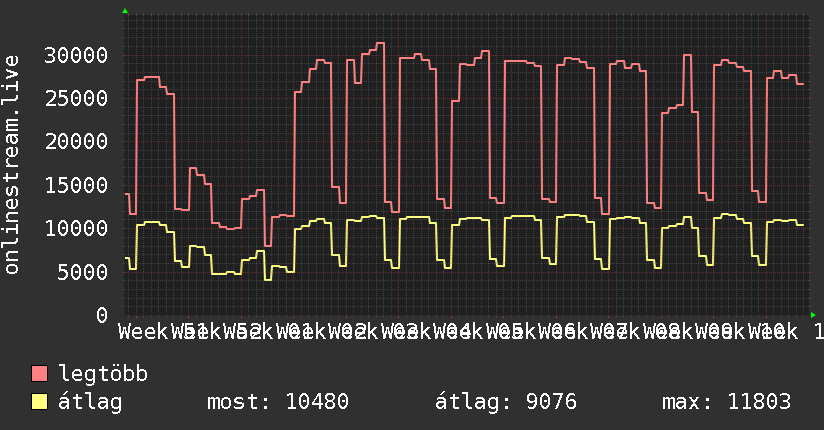Screen dimensions: 824x430
Task: Click the 25000 y-axis label
Action: (x=76, y=98)
